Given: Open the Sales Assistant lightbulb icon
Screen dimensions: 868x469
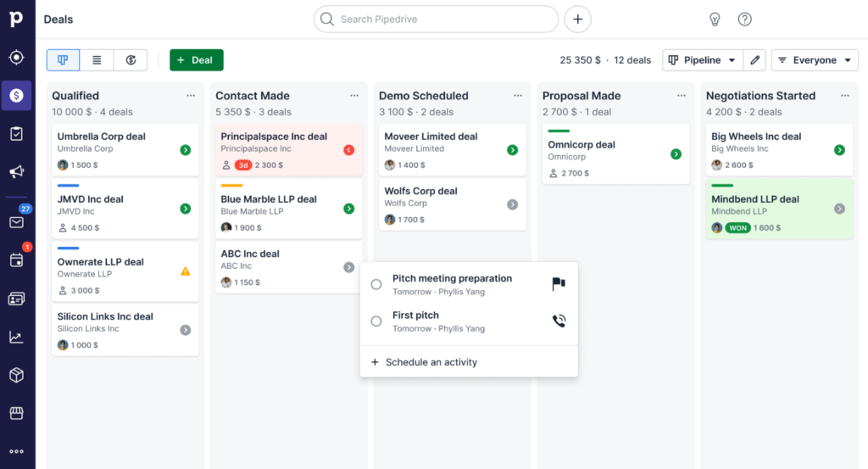Looking at the screenshot, I should [715, 20].
